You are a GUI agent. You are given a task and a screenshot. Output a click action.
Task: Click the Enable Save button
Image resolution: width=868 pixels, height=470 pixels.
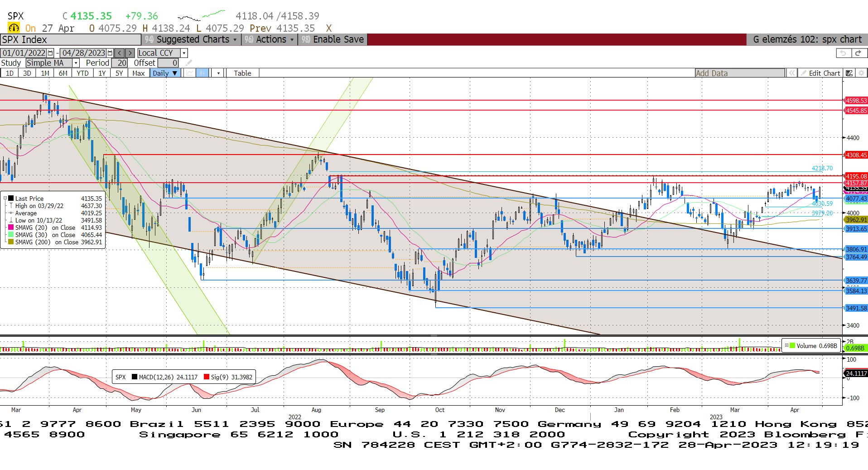click(x=333, y=39)
